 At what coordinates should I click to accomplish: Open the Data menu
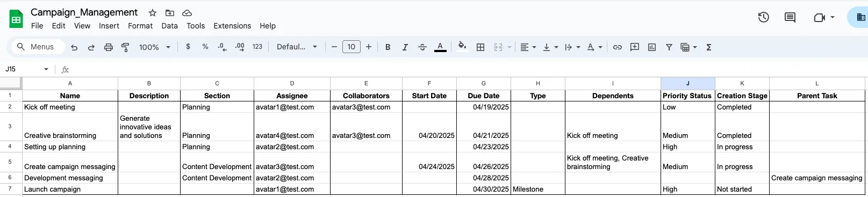click(169, 26)
